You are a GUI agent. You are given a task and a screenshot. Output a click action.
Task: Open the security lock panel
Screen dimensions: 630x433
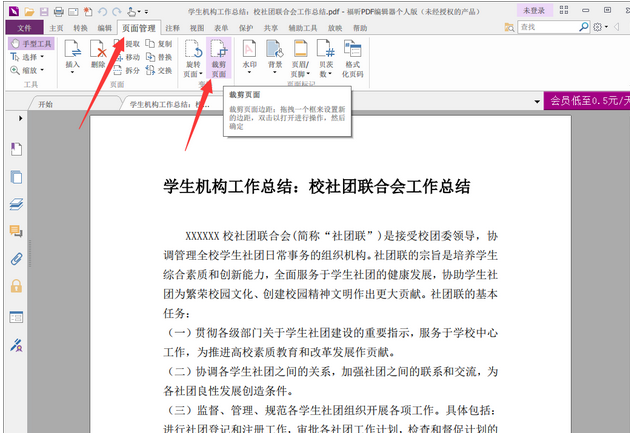pos(16,286)
